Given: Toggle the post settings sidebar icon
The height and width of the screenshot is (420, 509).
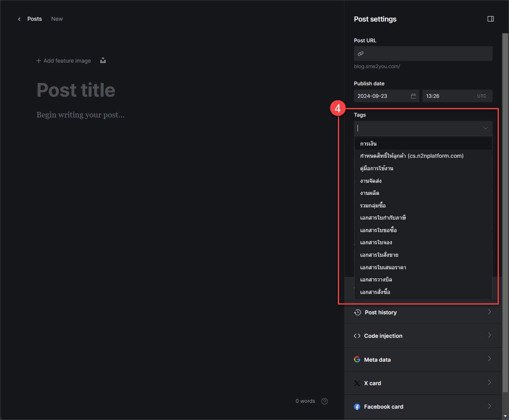Looking at the screenshot, I should pos(490,19).
